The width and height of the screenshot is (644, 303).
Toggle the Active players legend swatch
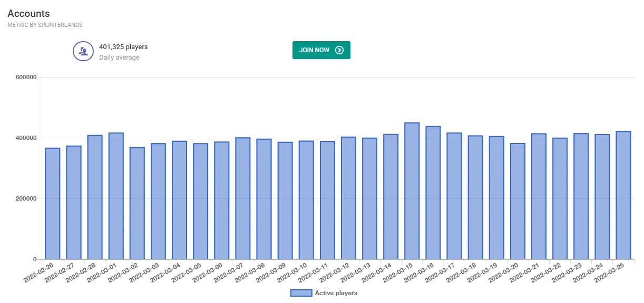(x=301, y=293)
